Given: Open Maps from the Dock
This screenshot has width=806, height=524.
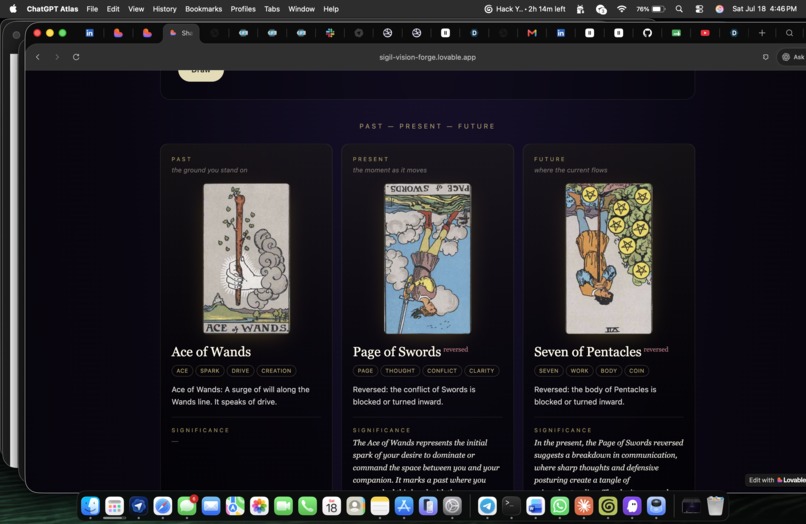Looking at the screenshot, I should pyautogui.click(x=235, y=506).
